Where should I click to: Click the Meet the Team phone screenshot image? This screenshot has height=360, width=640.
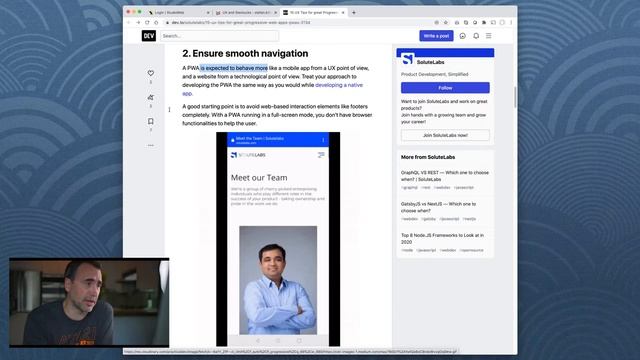(278, 239)
